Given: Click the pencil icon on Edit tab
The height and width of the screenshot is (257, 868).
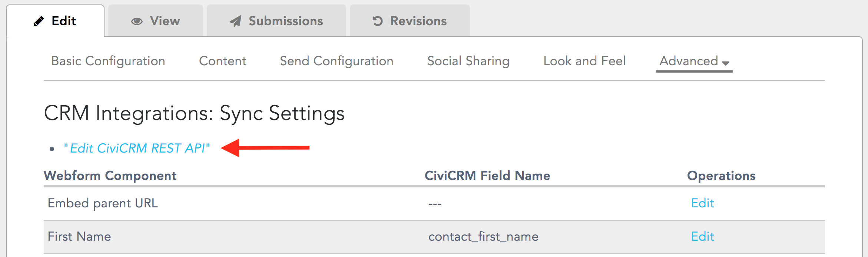Looking at the screenshot, I should pos(39,21).
